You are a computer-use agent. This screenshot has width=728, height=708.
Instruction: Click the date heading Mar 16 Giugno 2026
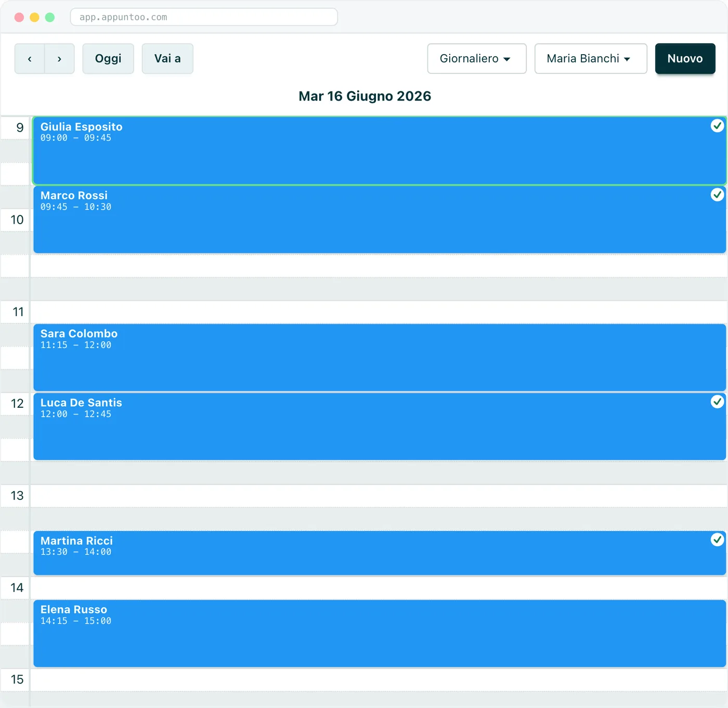[x=365, y=96]
